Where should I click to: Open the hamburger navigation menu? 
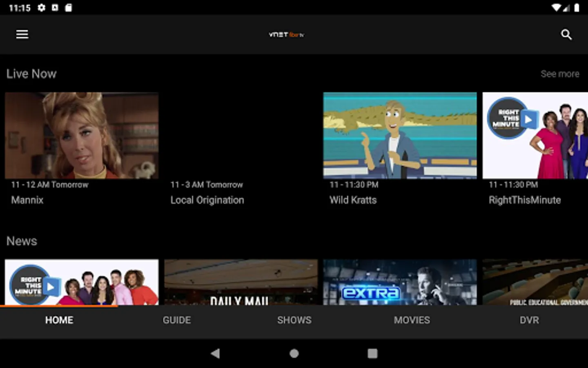coord(22,34)
